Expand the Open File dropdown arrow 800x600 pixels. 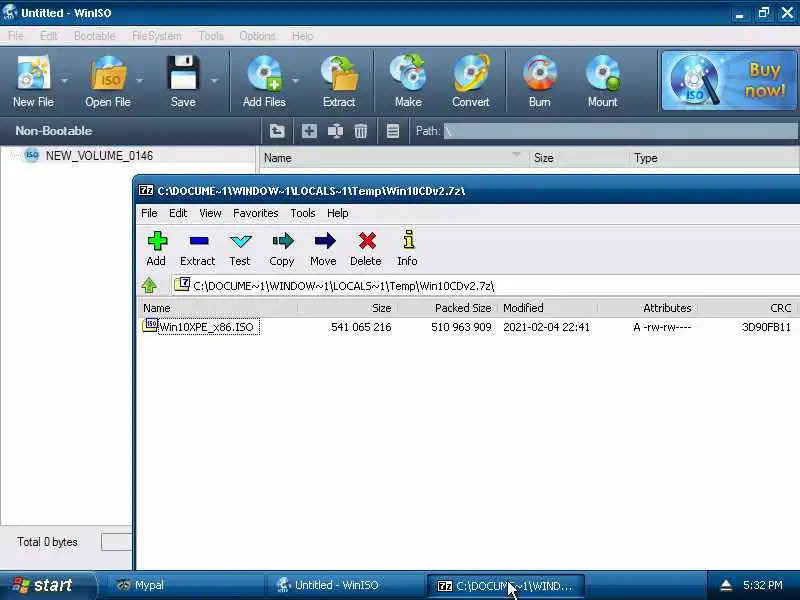(x=139, y=81)
